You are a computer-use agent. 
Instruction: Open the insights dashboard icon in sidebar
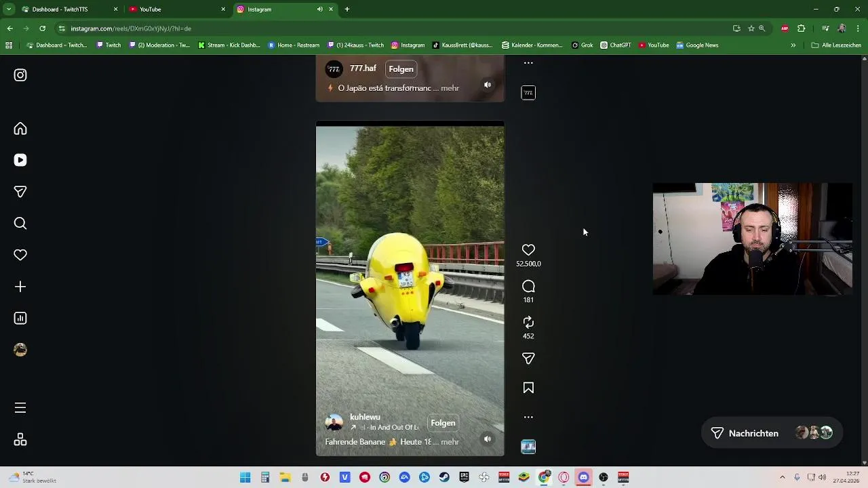coord(20,319)
